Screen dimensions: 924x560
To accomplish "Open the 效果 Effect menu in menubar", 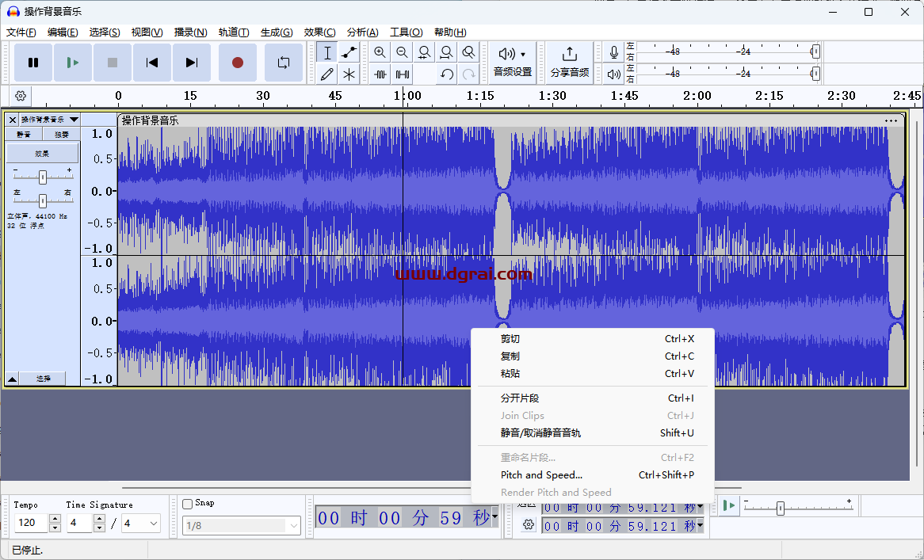I will 319,32.
